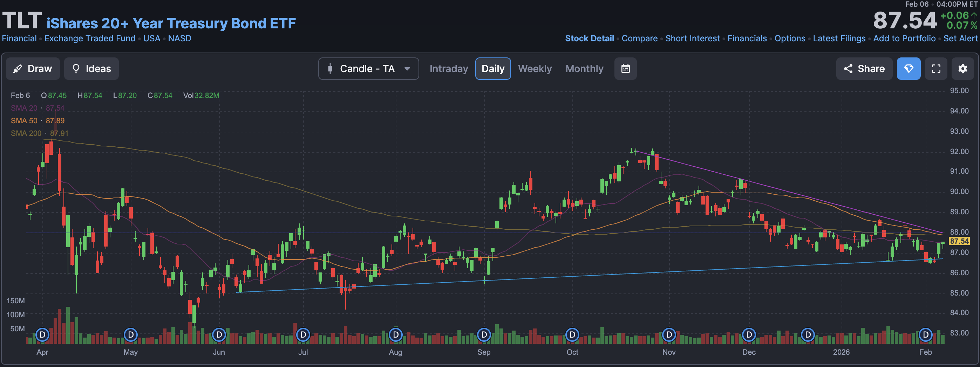The image size is (980, 367).
Task: Click the May dividend marker
Action: coord(131,335)
